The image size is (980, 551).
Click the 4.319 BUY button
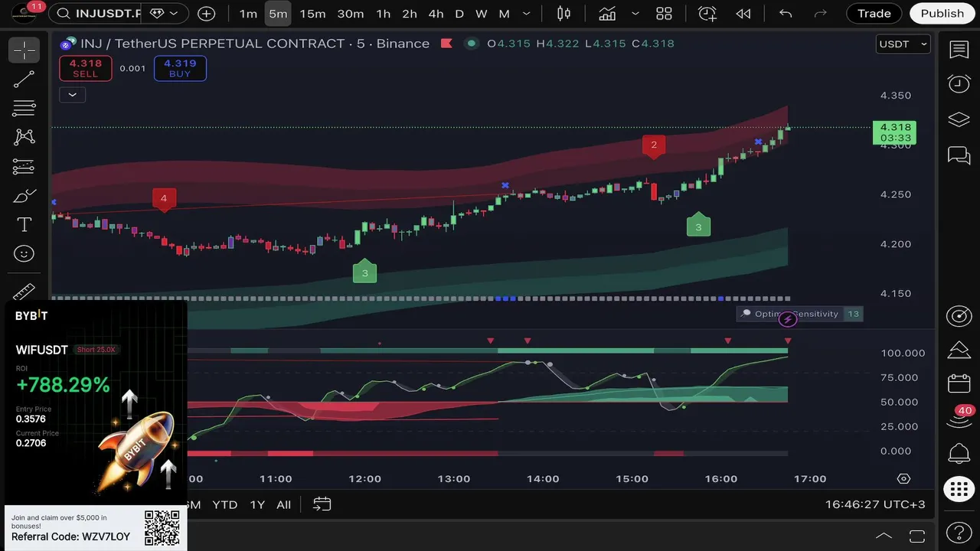180,68
